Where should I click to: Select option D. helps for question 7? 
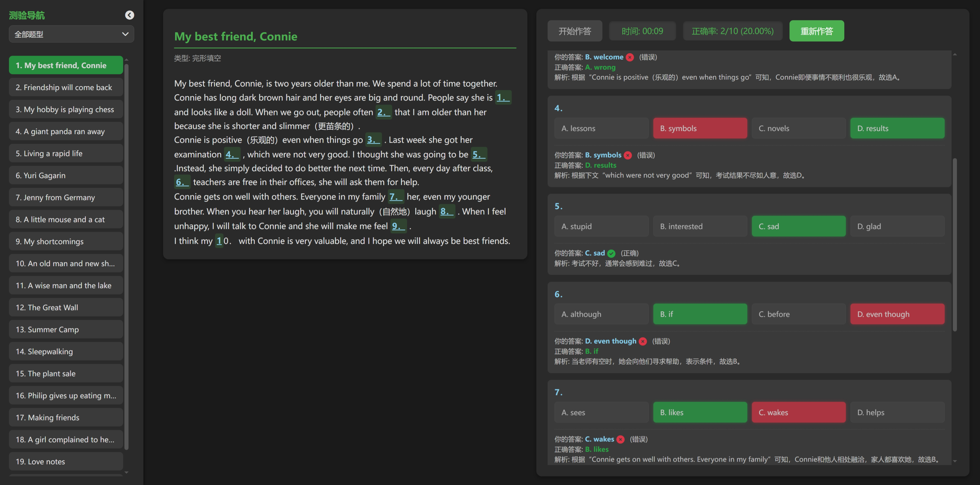pos(897,412)
